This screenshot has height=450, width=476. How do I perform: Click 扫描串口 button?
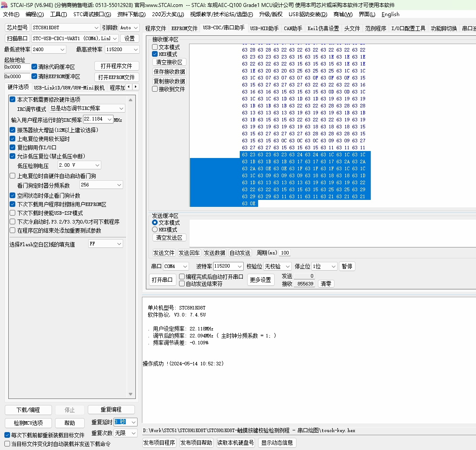[x=17, y=38]
